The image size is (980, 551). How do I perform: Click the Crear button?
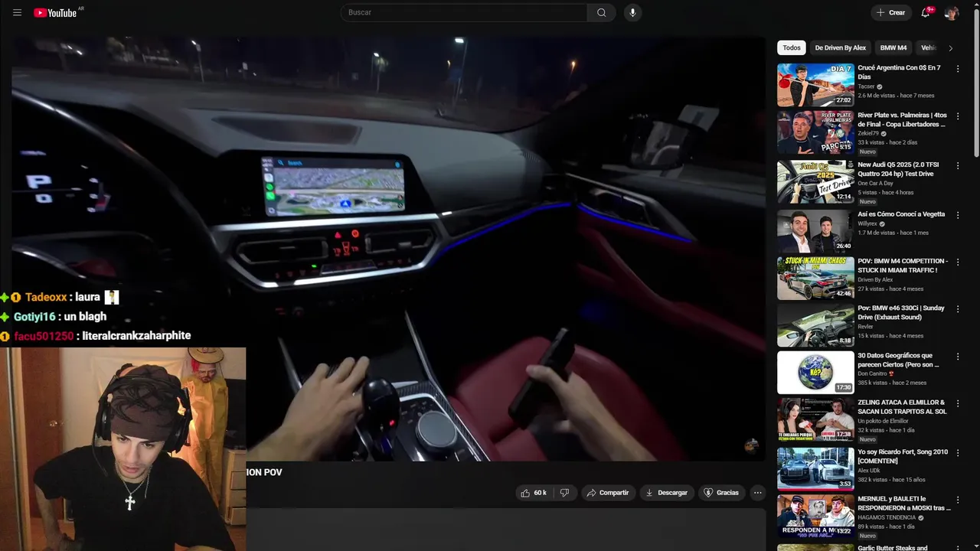click(x=890, y=12)
